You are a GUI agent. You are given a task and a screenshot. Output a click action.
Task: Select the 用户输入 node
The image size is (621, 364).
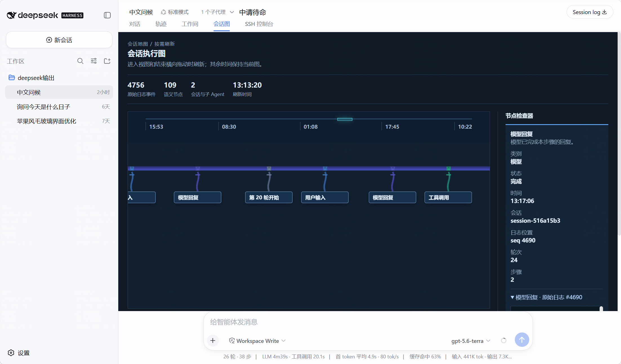[x=325, y=197]
